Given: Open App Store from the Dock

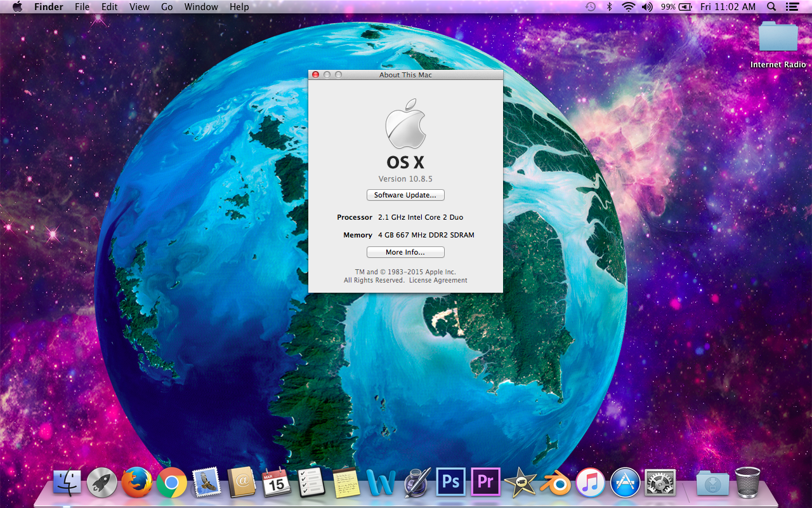Looking at the screenshot, I should click(625, 483).
